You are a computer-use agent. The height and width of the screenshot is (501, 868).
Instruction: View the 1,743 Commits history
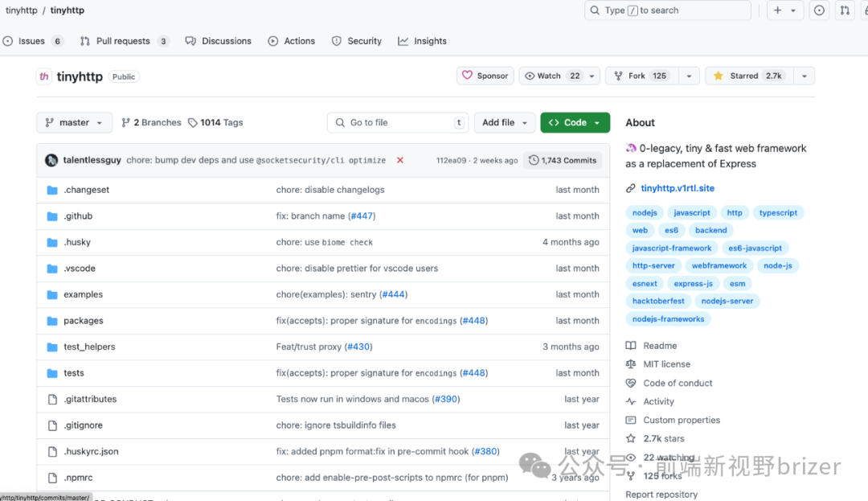coord(563,161)
